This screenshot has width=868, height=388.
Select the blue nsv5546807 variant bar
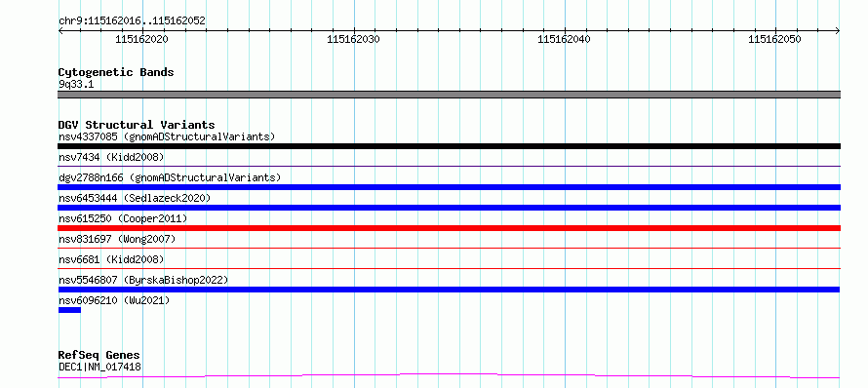pos(449,290)
